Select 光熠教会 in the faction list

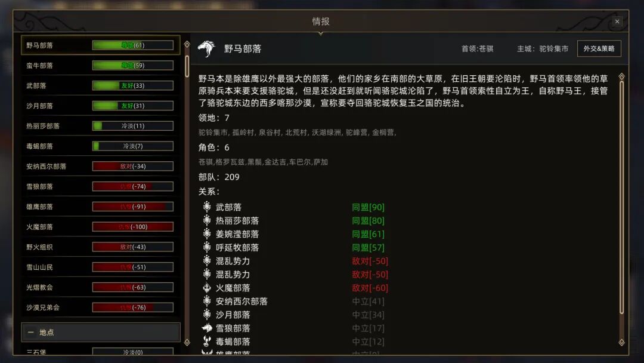coord(101,287)
